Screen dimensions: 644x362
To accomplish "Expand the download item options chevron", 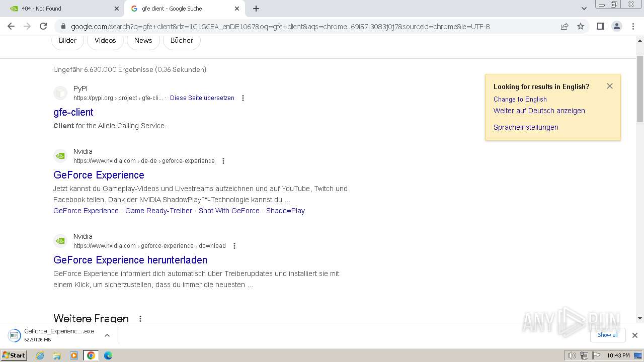I will click(107, 335).
